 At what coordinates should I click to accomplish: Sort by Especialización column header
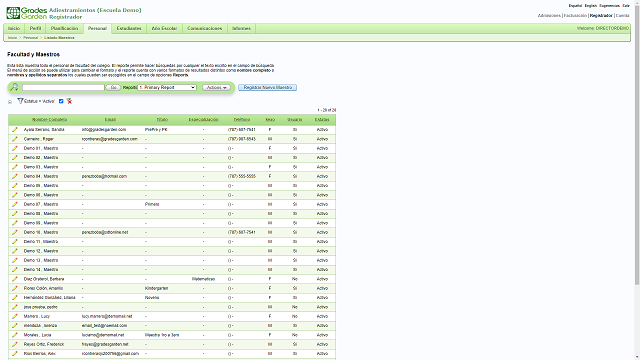click(x=204, y=120)
